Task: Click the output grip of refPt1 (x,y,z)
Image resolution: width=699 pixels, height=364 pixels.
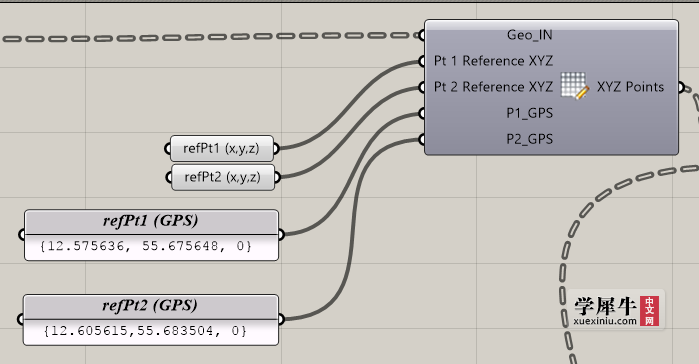Action: point(276,148)
